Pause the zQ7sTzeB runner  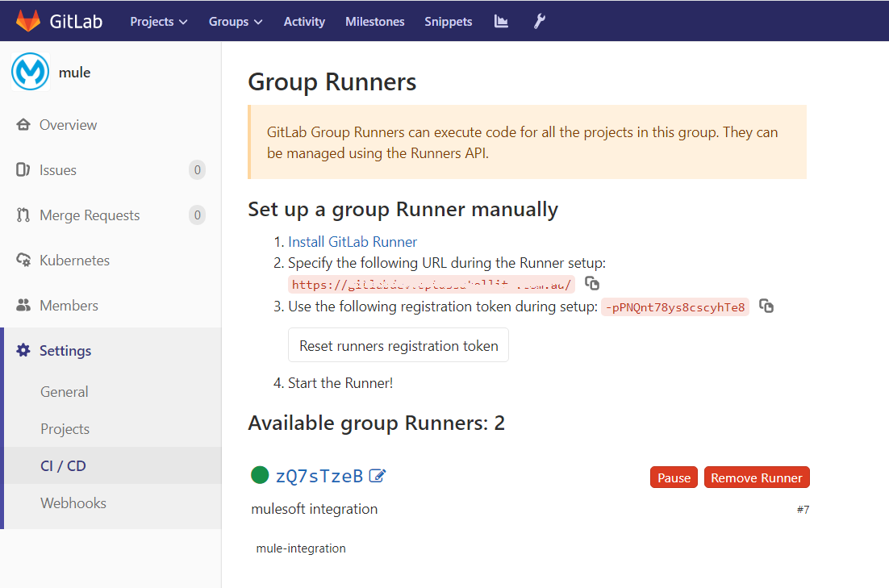click(674, 477)
